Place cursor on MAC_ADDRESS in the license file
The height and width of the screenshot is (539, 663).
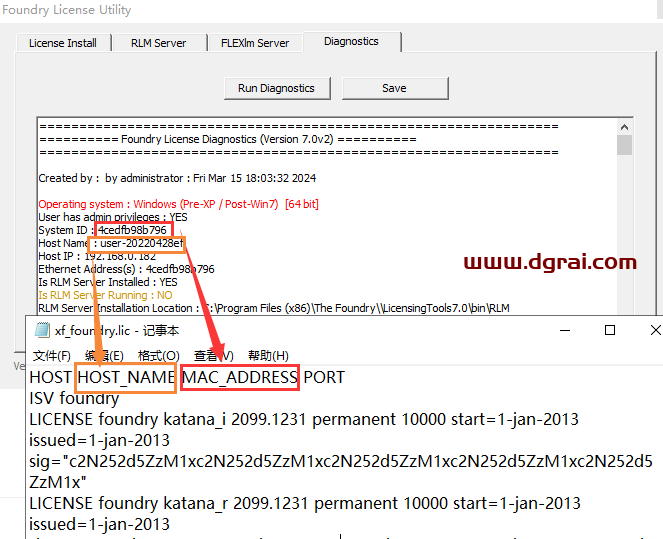click(x=240, y=377)
